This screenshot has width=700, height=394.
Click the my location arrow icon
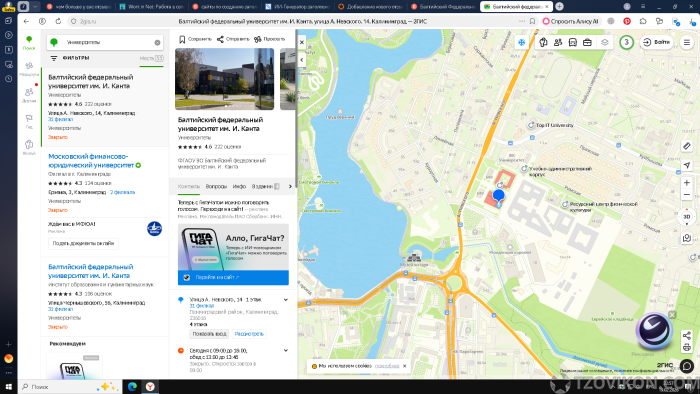pyautogui.click(x=687, y=165)
